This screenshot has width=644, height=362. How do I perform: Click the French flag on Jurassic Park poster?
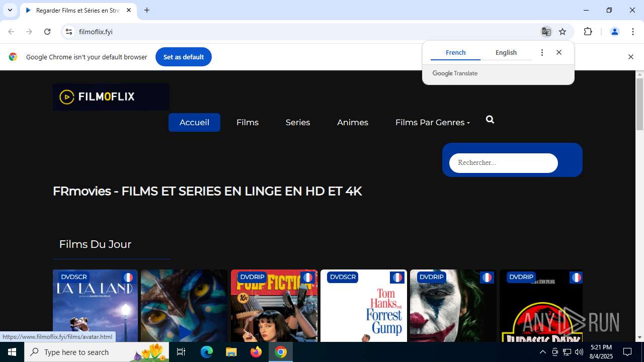[576, 278]
